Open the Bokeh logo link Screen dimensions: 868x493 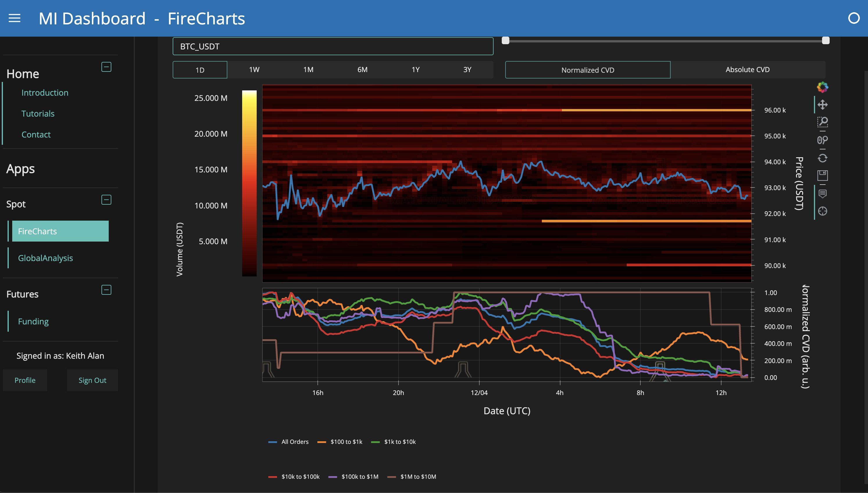823,87
